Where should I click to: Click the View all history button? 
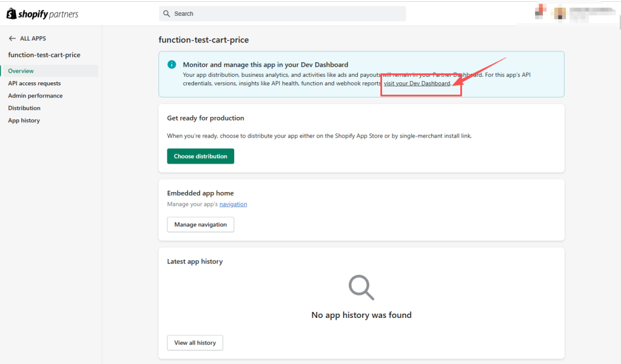195,343
